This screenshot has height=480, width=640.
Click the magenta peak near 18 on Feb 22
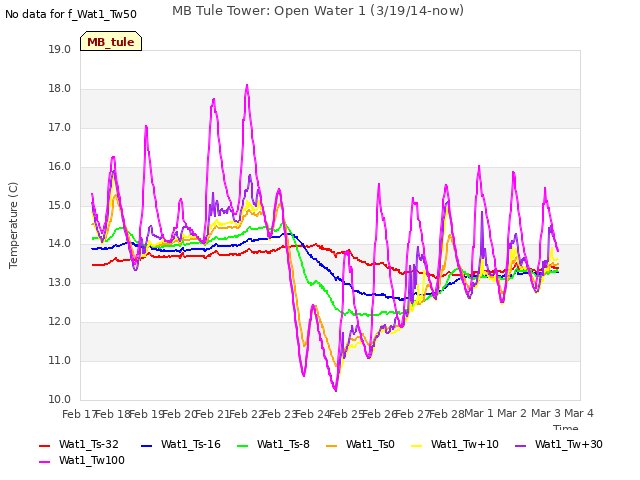click(x=247, y=85)
